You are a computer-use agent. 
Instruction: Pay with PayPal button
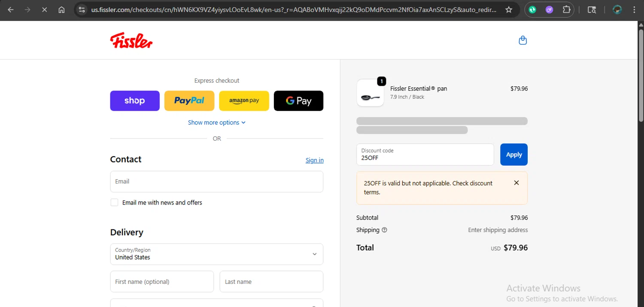189,101
